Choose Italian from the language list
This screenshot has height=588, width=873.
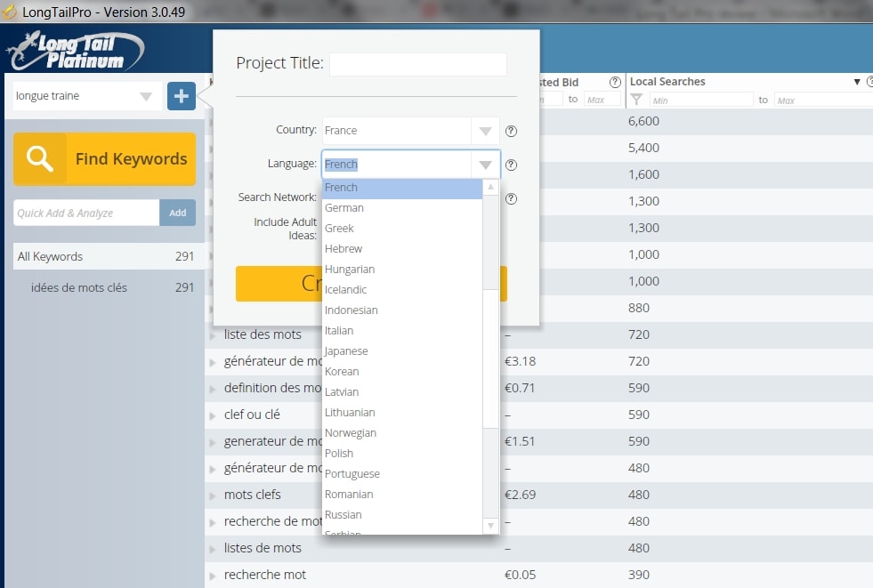coord(402,331)
